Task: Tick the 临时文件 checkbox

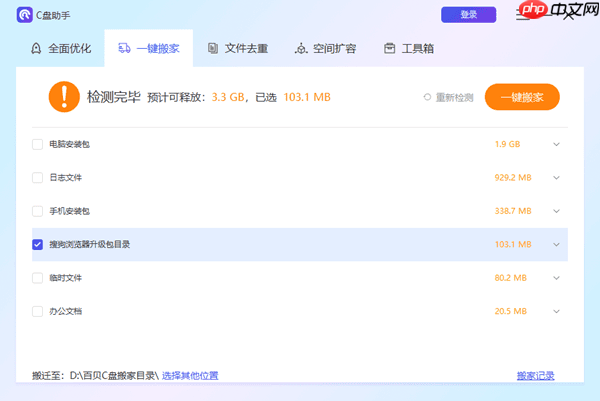Action: 38,277
